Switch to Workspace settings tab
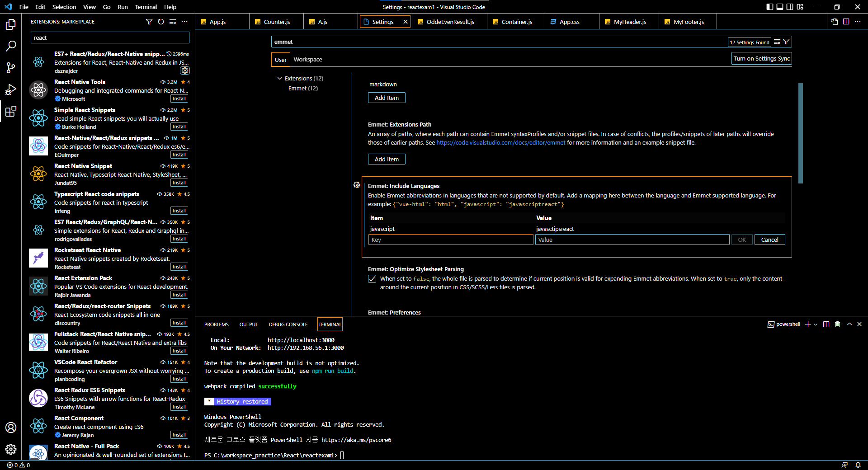This screenshot has width=868, height=470. coord(308,60)
